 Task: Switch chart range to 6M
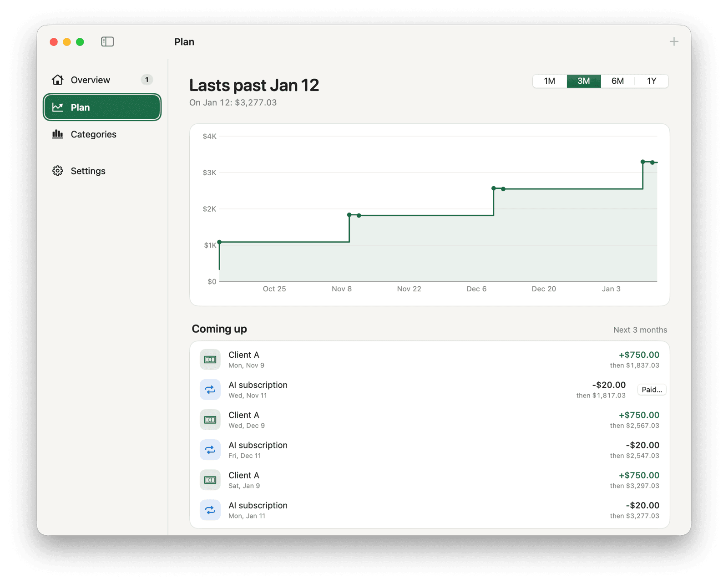(x=617, y=81)
